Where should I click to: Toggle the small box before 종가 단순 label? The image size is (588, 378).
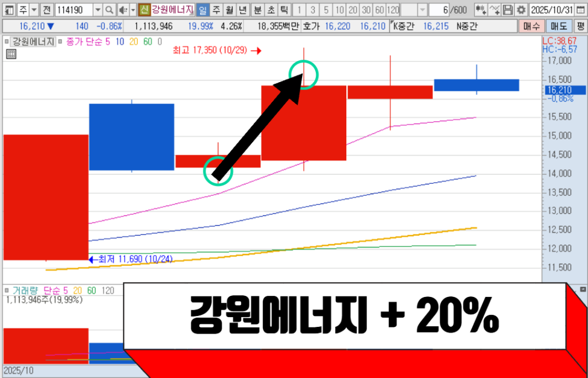point(60,41)
